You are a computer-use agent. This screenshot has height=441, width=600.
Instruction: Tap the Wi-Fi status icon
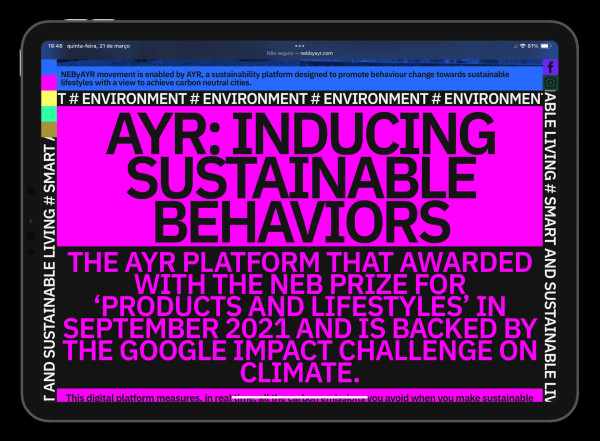click(x=522, y=46)
